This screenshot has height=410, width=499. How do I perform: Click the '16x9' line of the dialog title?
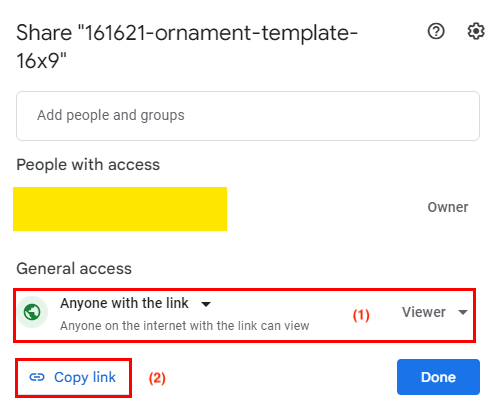(41, 61)
